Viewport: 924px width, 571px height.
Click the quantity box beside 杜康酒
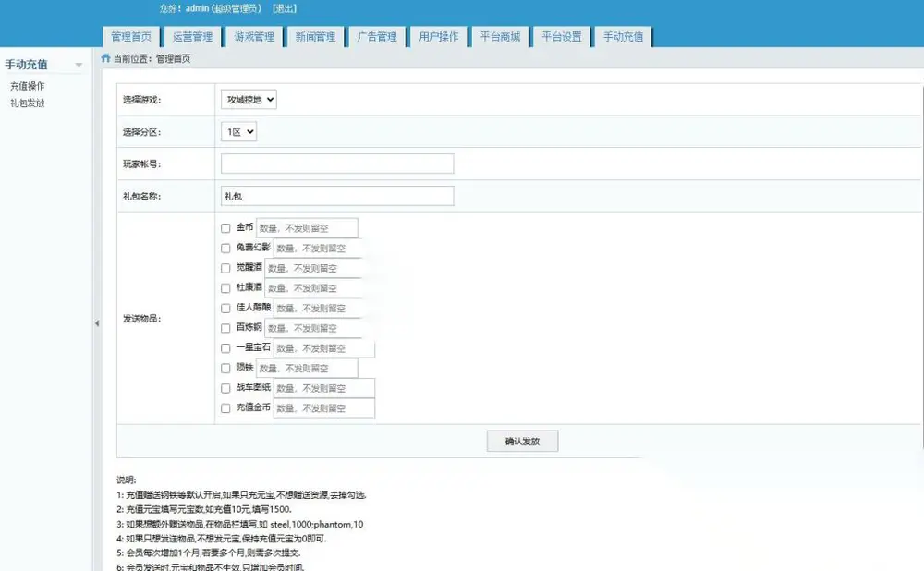(x=313, y=288)
